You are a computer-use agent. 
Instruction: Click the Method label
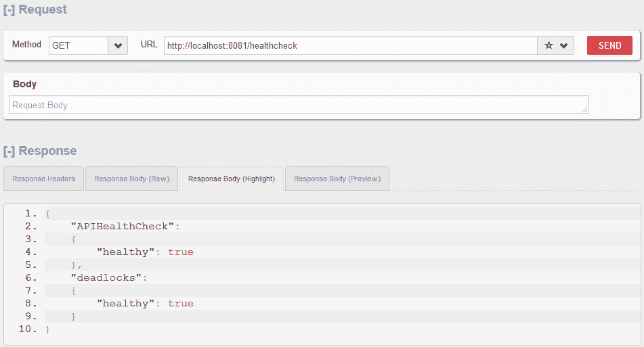[26, 44]
